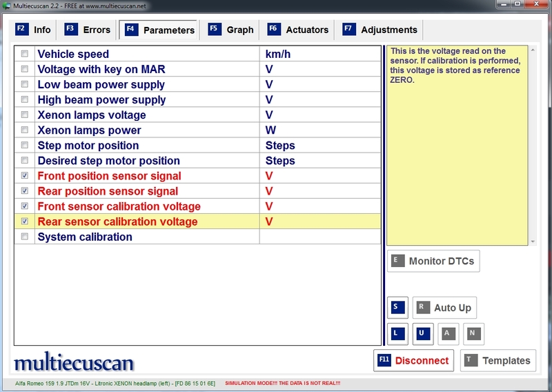Open the Monitor DTCs button
This screenshot has width=552, height=392.
pos(433,261)
